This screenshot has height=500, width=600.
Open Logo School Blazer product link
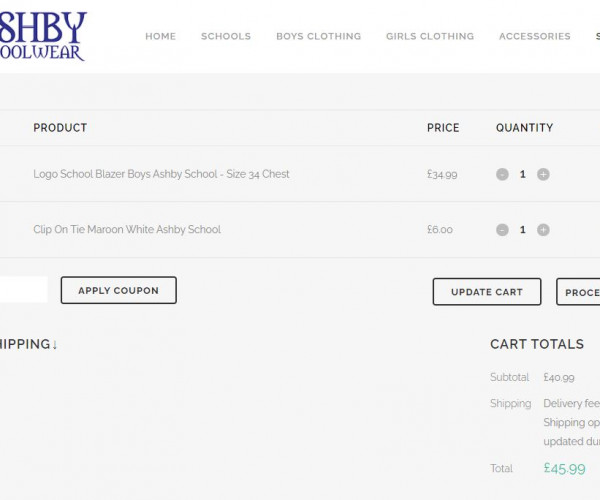pyautogui.click(x=161, y=174)
